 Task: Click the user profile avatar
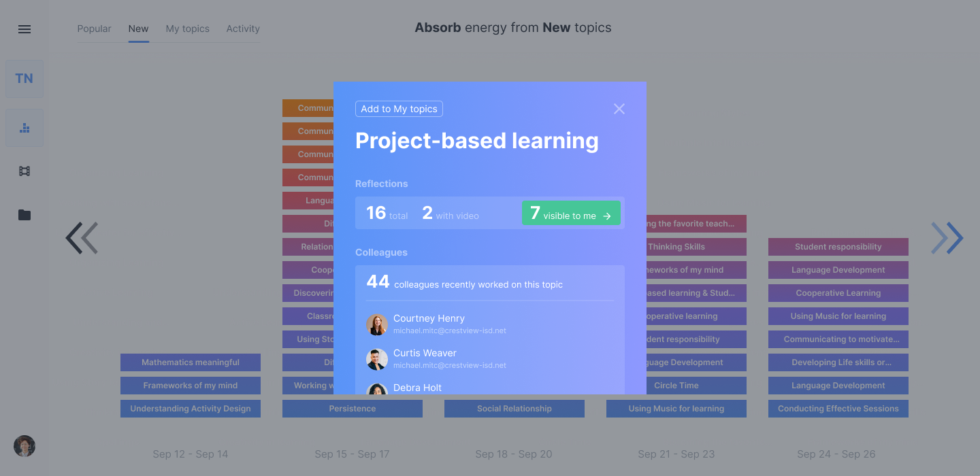24,446
